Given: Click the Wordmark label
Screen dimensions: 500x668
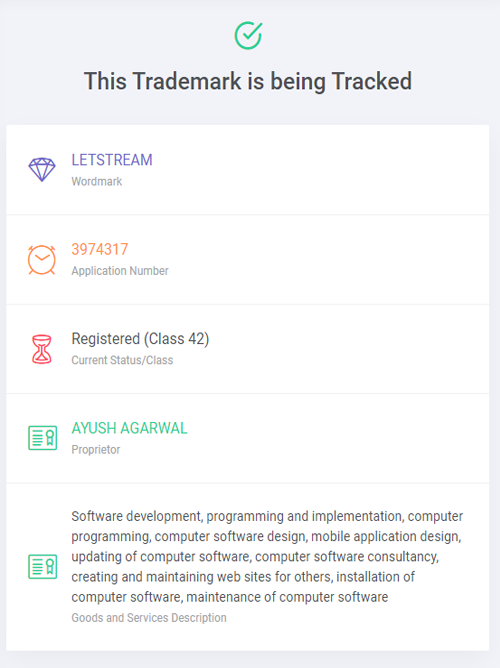Looking at the screenshot, I should (97, 181).
